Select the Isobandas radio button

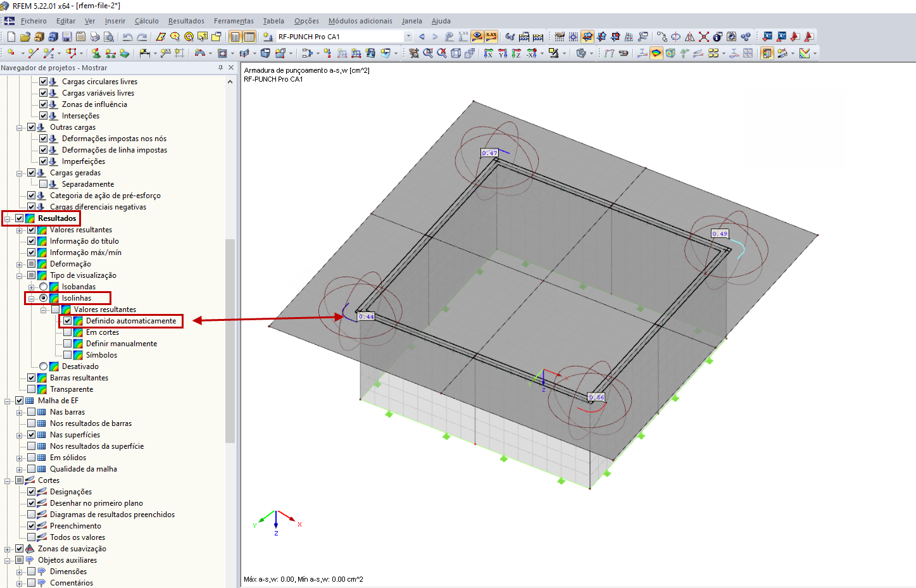pos(44,287)
